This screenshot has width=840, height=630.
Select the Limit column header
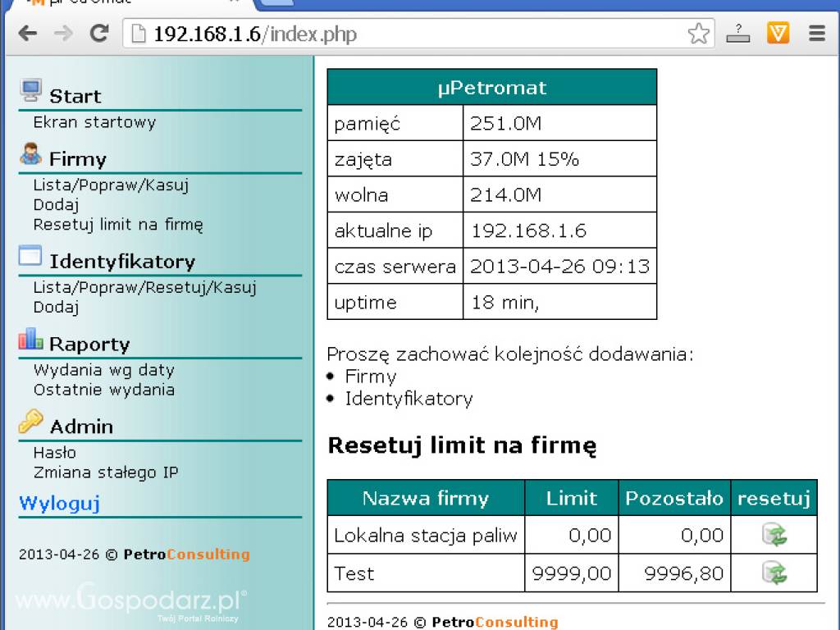pos(572,498)
